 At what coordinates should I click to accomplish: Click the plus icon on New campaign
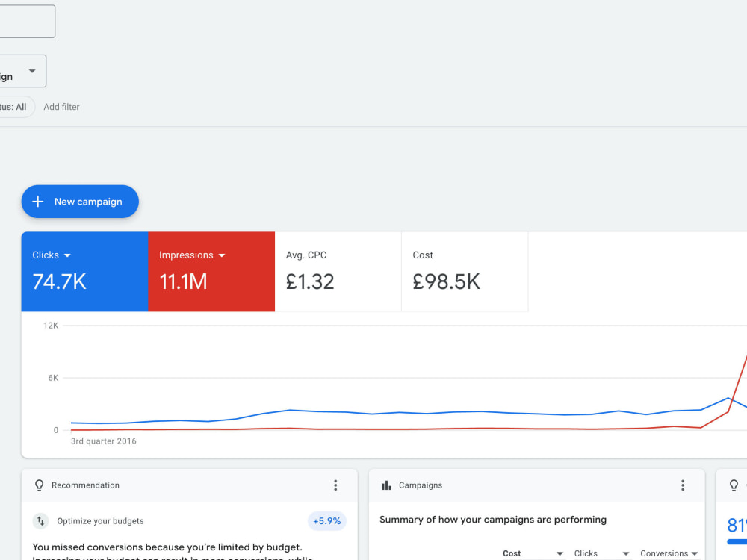pos(37,202)
